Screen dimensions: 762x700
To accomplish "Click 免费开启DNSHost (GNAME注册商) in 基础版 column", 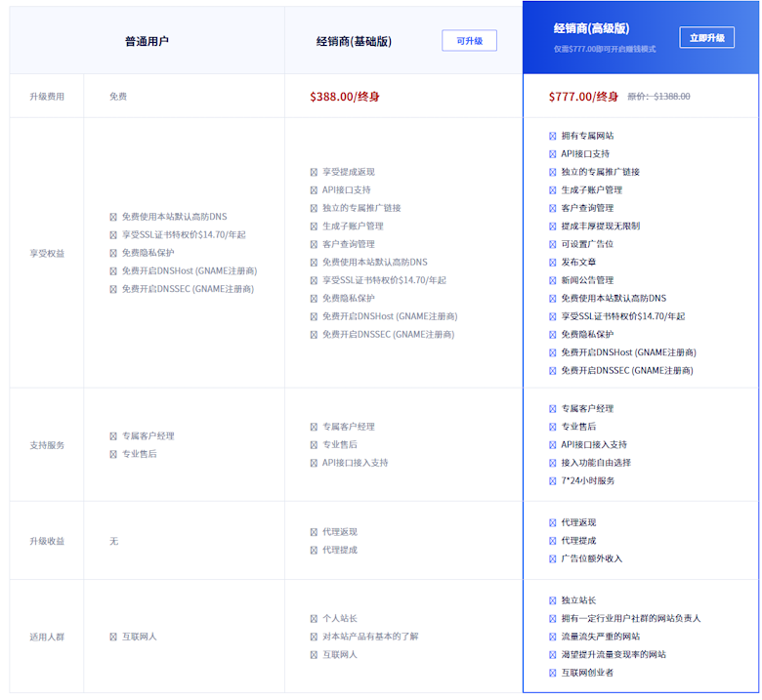I will coord(390,316).
